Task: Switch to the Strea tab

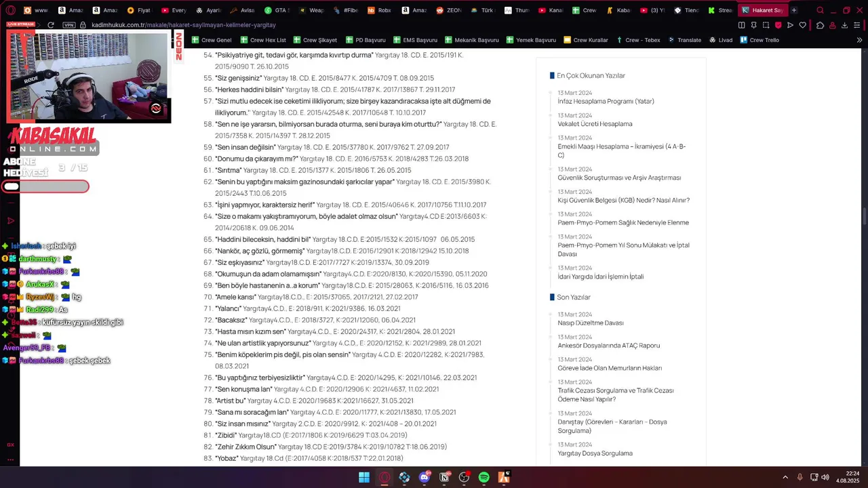Action: [720, 10]
